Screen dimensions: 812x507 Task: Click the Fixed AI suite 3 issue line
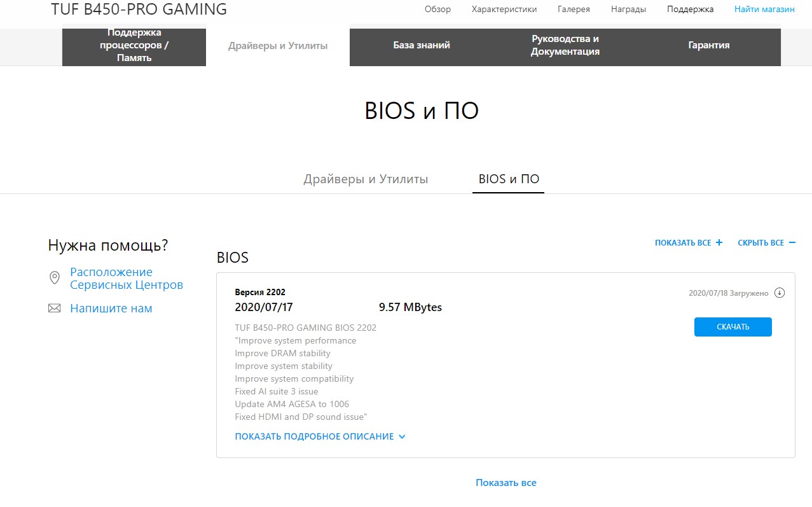click(x=277, y=391)
